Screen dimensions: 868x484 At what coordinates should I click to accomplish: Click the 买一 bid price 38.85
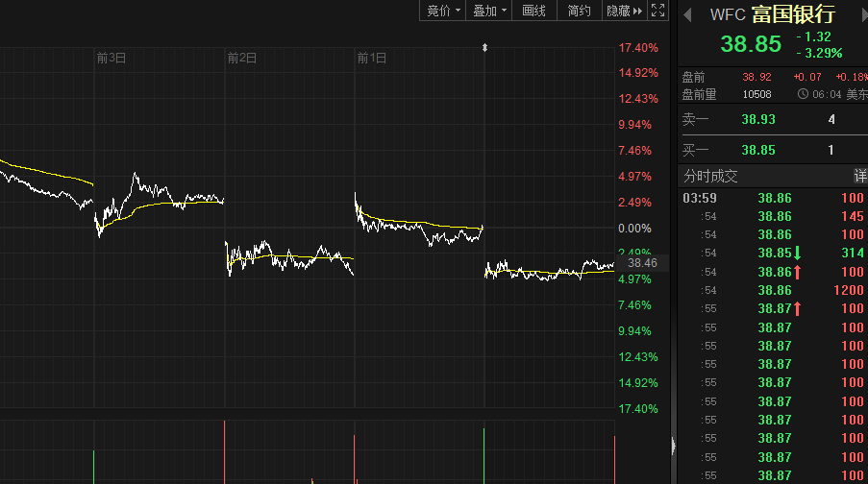[x=757, y=150]
